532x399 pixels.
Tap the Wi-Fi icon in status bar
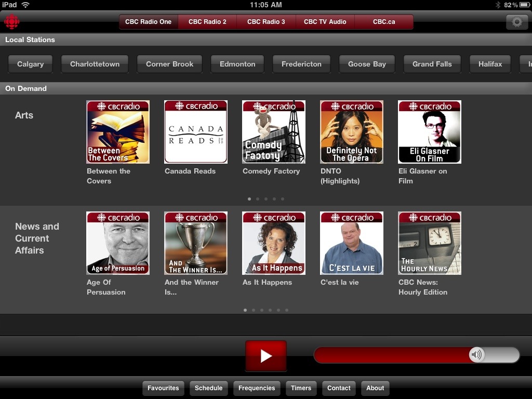tap(25, 5)
